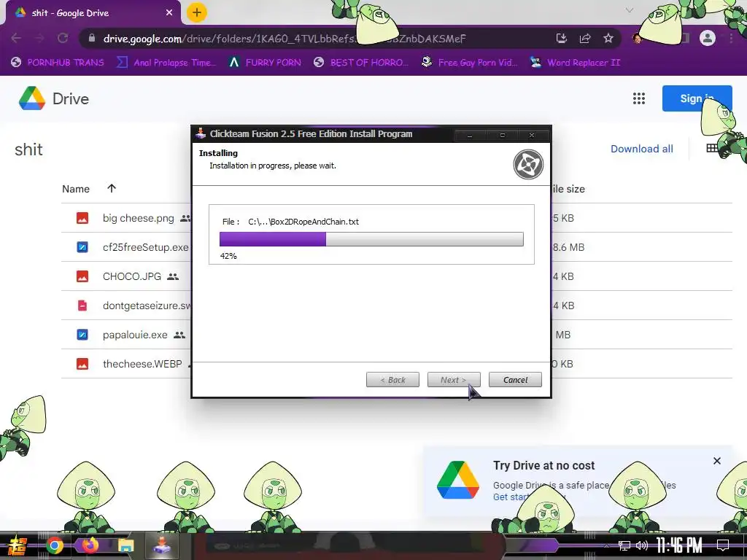This screenshot has width=747, height=560.
Task: Click the Sign in button
Action: tap(697, 98)
